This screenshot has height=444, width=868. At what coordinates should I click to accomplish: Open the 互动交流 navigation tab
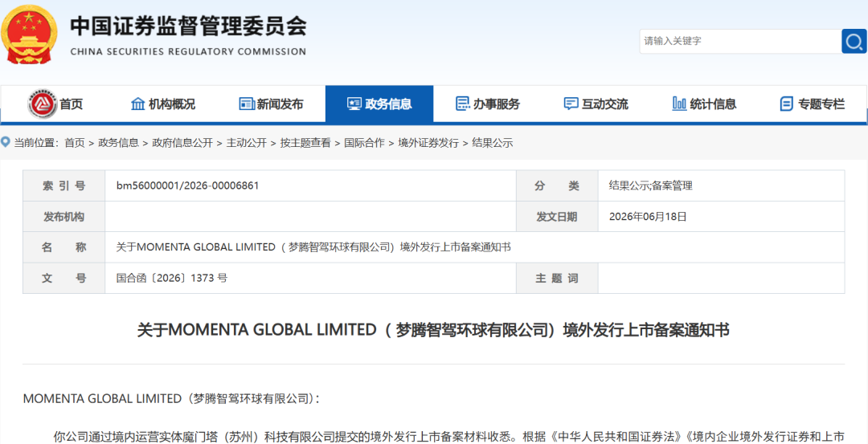click(x=596, y=104)
